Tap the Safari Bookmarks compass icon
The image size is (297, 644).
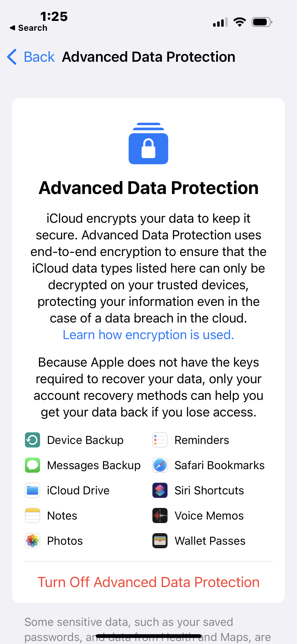point(160,465)
